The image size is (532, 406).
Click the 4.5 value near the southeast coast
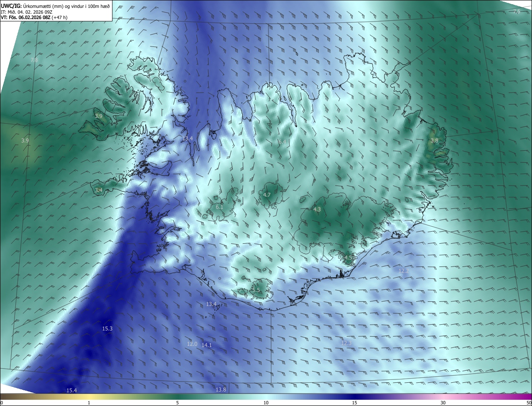pos(348,258)
